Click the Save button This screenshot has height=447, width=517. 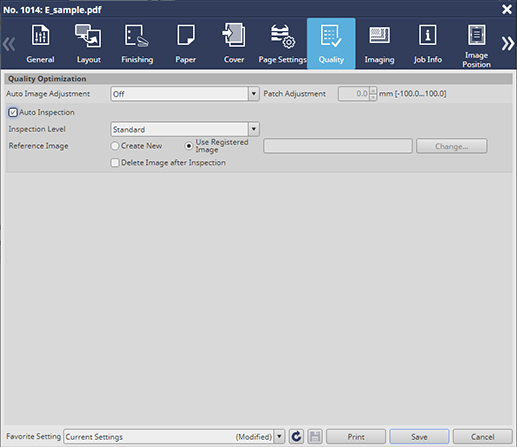click(x=419, y=436)
